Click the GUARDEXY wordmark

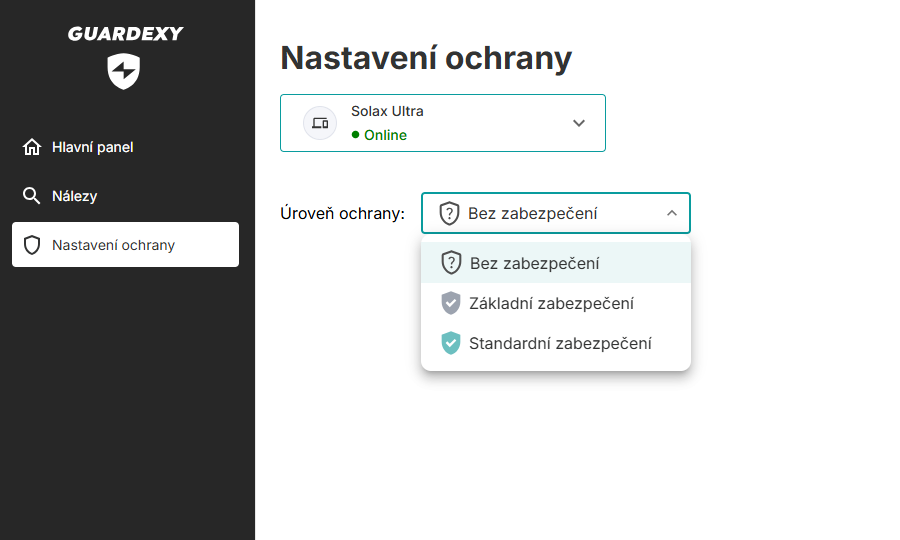pos(126,34)
